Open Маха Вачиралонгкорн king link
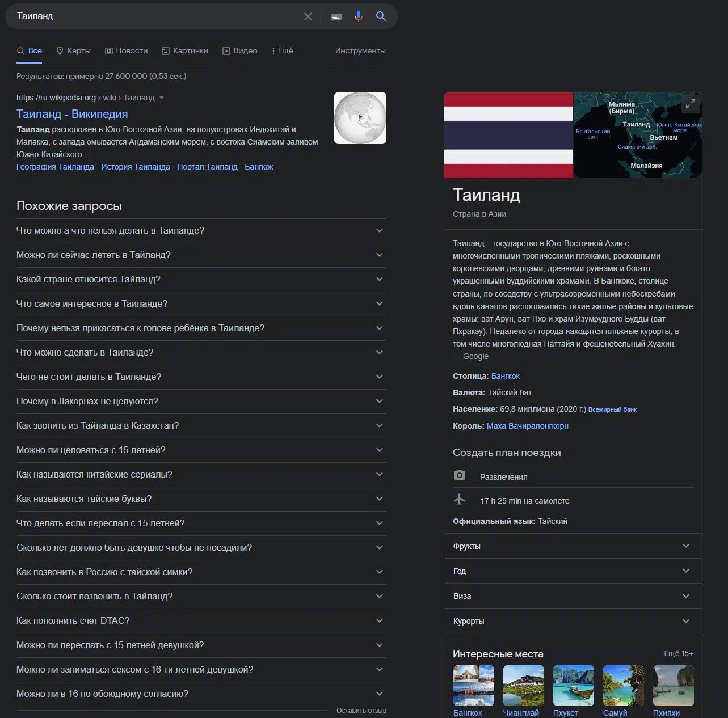 528,426
